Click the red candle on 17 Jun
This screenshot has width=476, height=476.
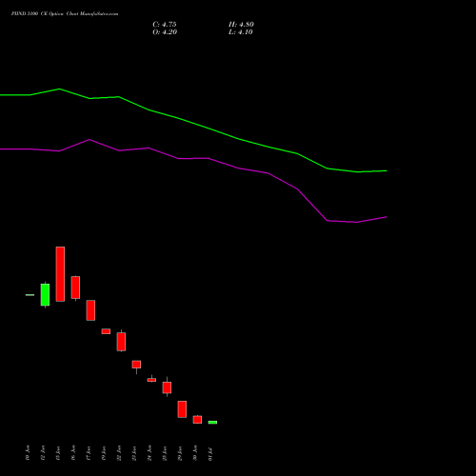click(90, 310)
